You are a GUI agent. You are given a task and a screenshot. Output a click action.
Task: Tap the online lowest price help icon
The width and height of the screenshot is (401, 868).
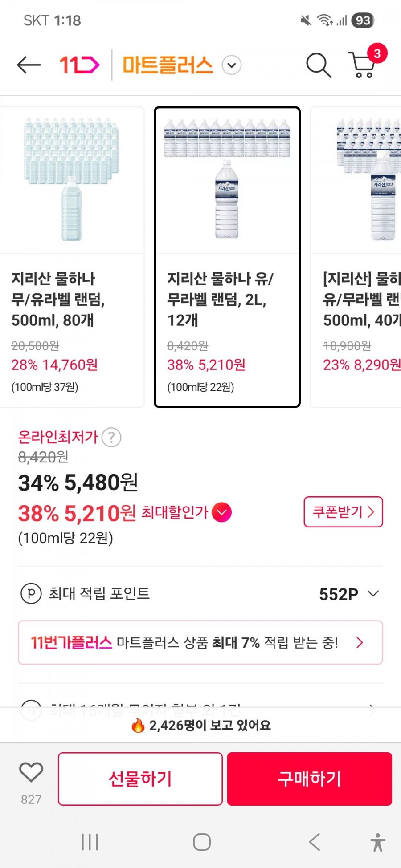pyautogui.click(x=111, y=437)
